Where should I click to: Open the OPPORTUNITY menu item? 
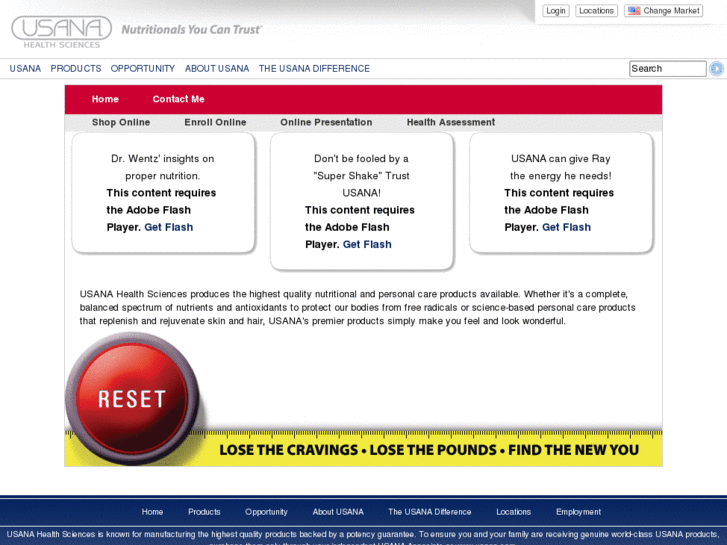pos(143,69)
